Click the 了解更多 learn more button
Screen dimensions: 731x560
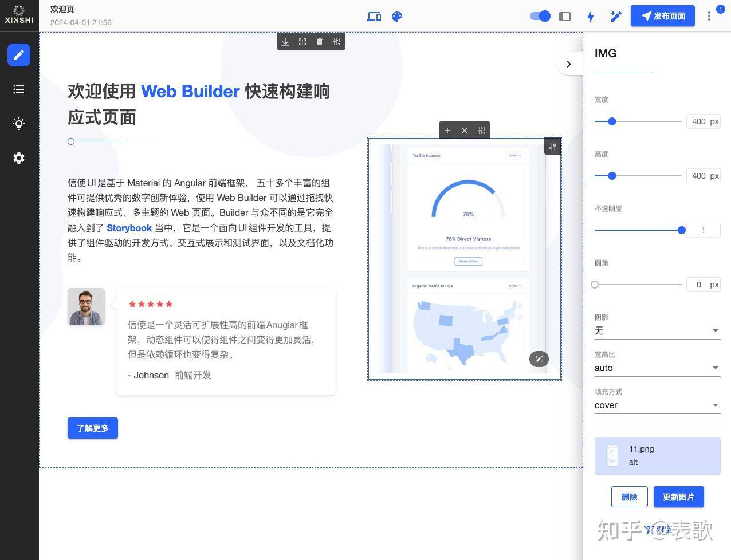93,428
